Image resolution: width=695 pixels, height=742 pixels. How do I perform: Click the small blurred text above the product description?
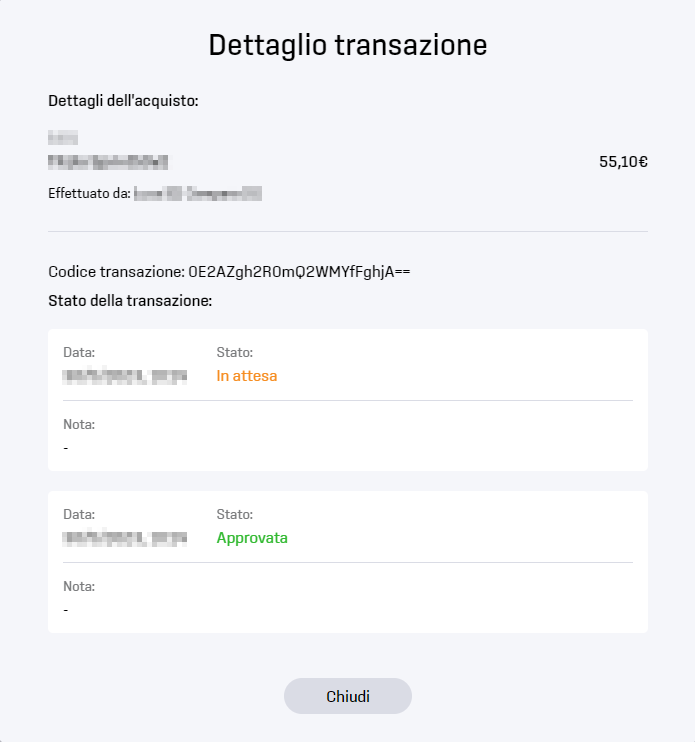click(x=63, y=138)
